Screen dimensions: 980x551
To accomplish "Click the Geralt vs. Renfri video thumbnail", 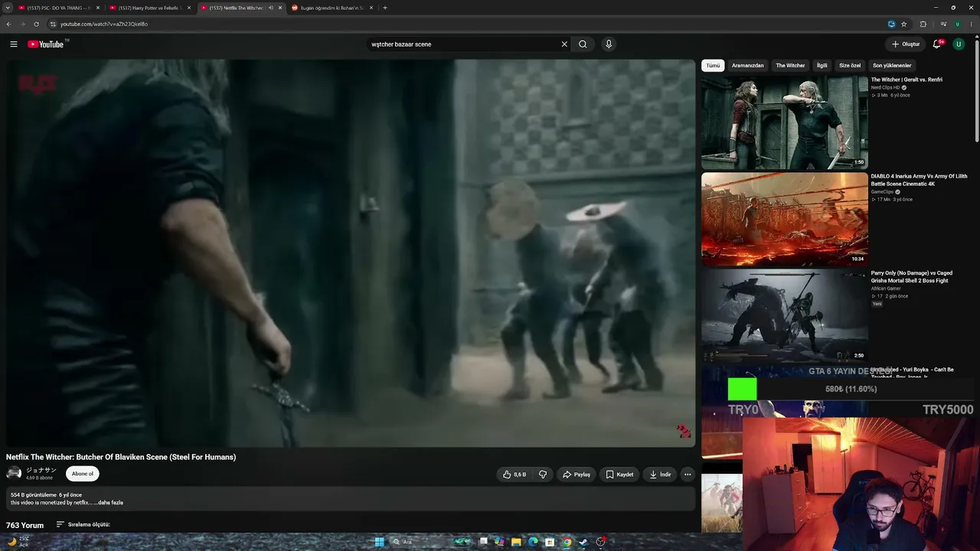I will coord(785,122).
